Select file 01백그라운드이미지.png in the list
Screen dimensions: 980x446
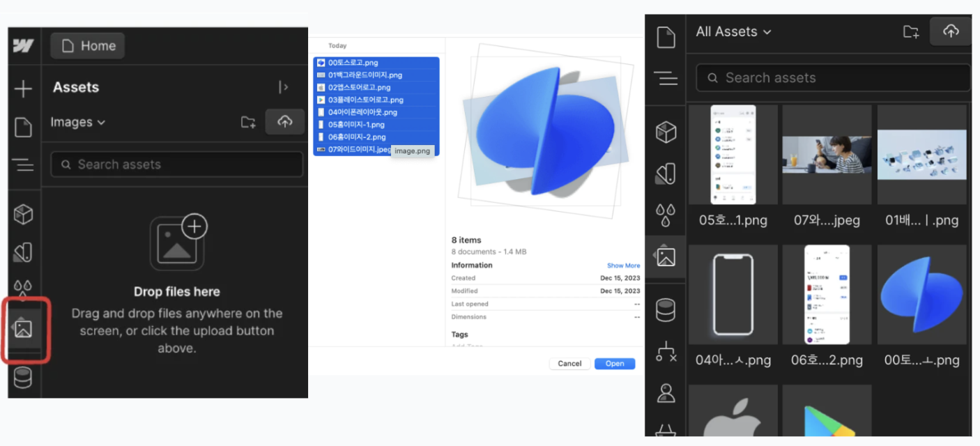coord(376,75)
